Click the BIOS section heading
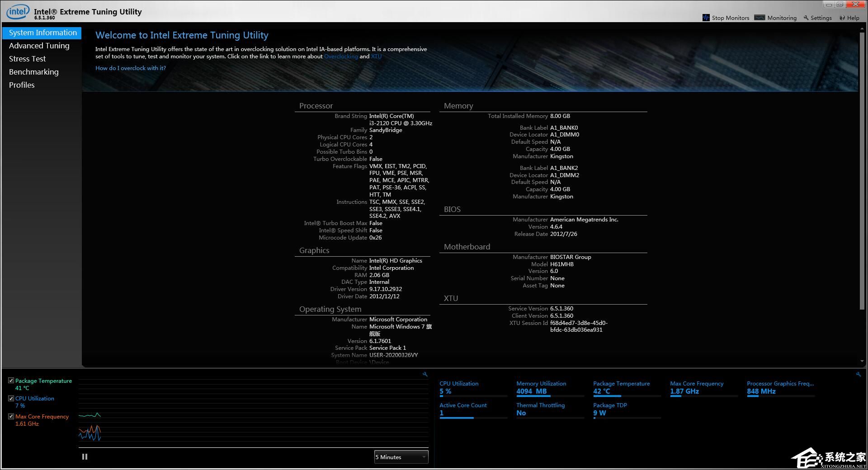The image size is (868, 470). pos(452,209)
